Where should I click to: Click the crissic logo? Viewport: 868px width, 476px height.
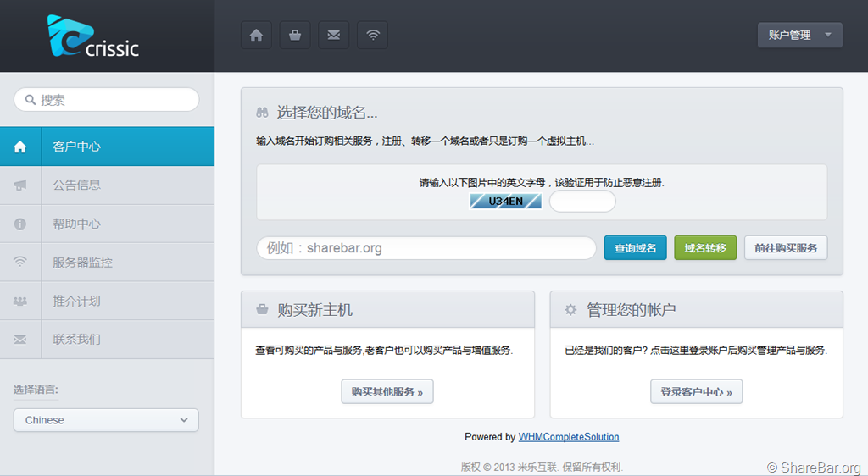[x=93, y=37]
